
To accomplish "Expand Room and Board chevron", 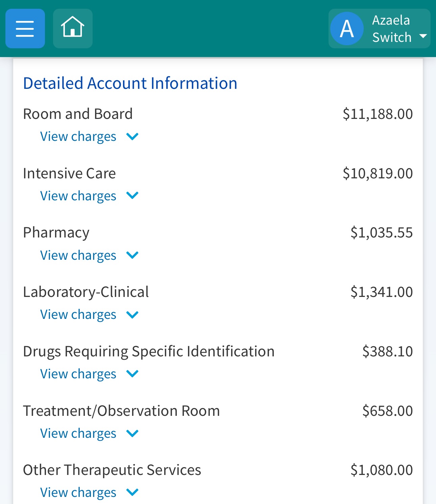I will (132, 136).
